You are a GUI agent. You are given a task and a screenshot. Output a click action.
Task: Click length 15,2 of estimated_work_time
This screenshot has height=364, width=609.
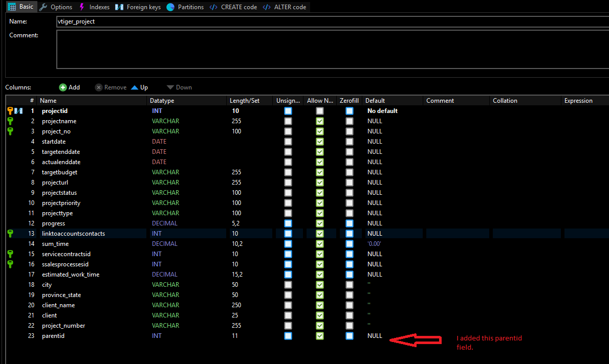pyautogui.click(x=237, y=275)
